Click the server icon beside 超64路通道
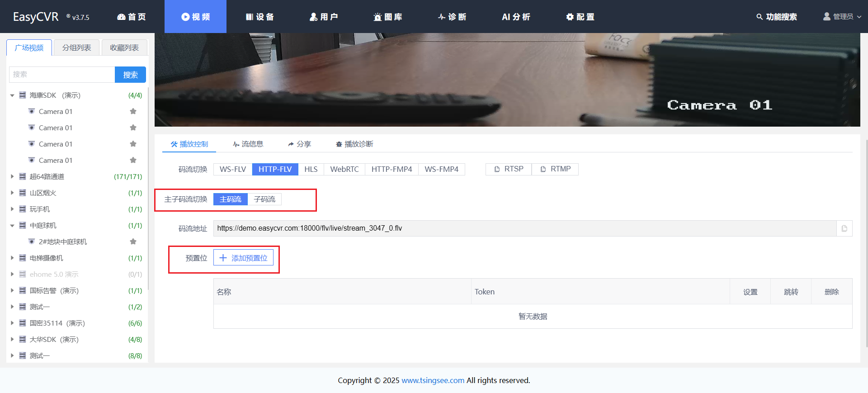 pos(23,176)
